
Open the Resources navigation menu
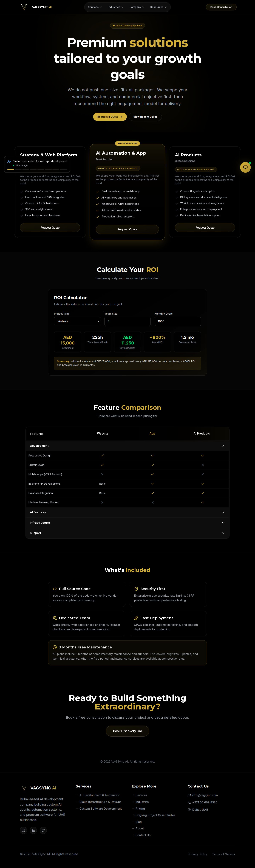pyautogui.click(x=158, y=7)
